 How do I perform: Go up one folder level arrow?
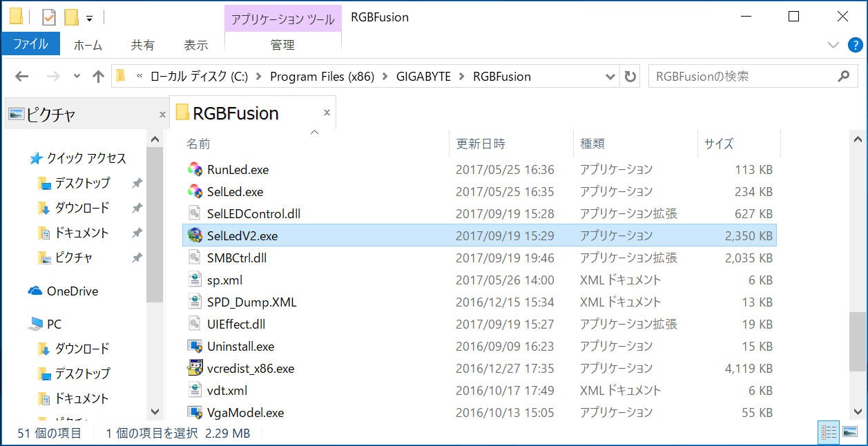pyautogui.click(x=98, y=77)
